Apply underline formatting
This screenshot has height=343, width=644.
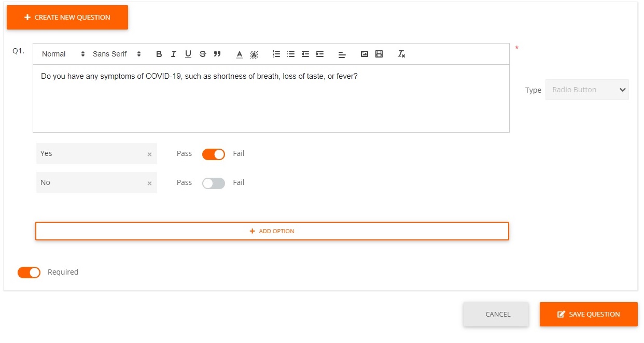click(x=188, y=54)
